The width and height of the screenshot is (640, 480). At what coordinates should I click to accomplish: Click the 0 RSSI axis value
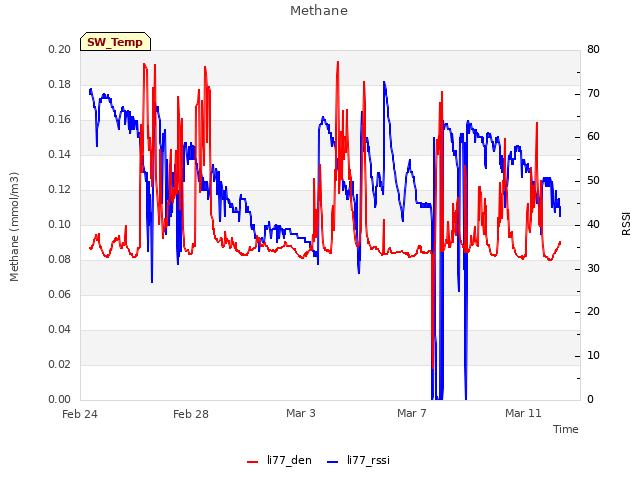click(x=590, y=400)
